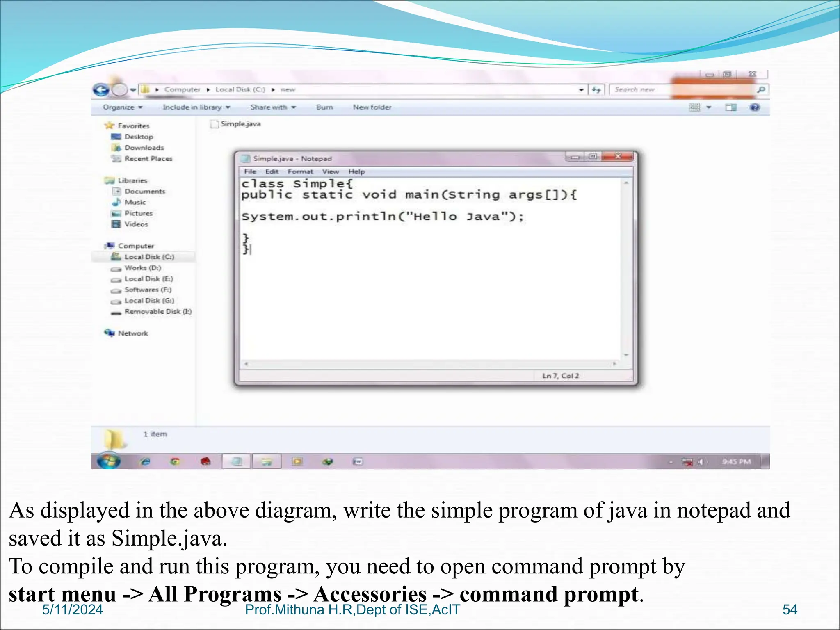This screenshot has width=840, height=630.
Task: Select Documents library
Action: click(x=139, y=191)
